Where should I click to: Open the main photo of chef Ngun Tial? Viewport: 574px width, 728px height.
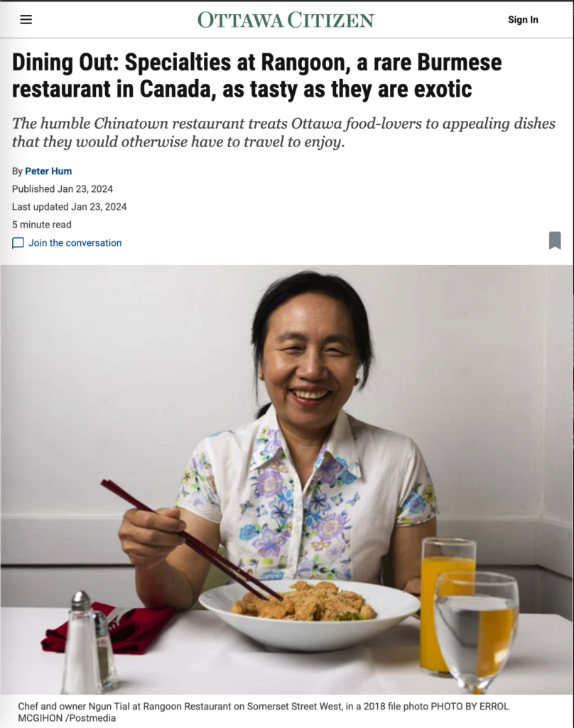click(287, 480)
